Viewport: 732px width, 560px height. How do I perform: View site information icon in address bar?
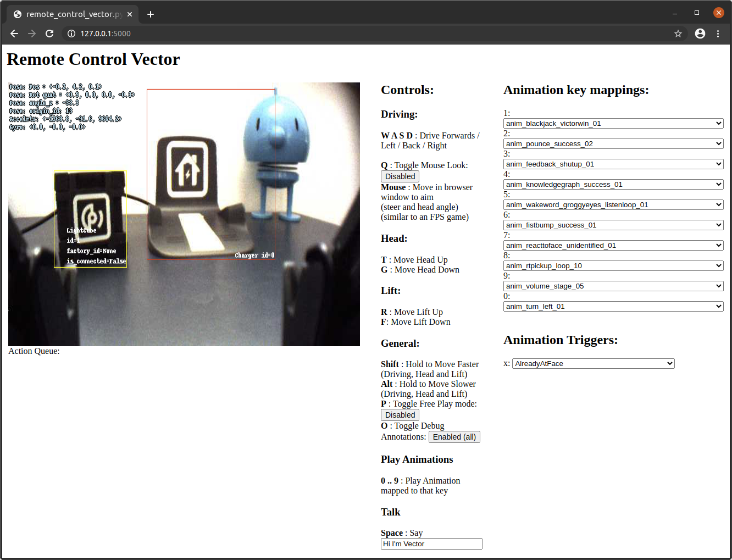click(x=71, y=34)
